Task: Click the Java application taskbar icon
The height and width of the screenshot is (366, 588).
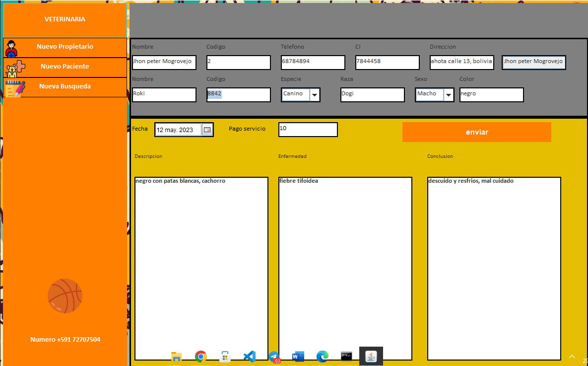Action: coord(371,356)
